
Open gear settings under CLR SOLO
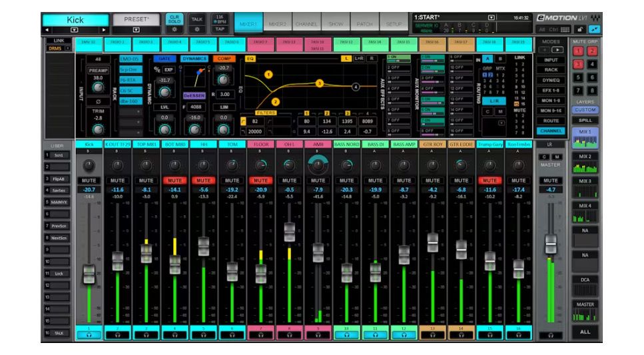pyautogui.click(x=174, y=29)
